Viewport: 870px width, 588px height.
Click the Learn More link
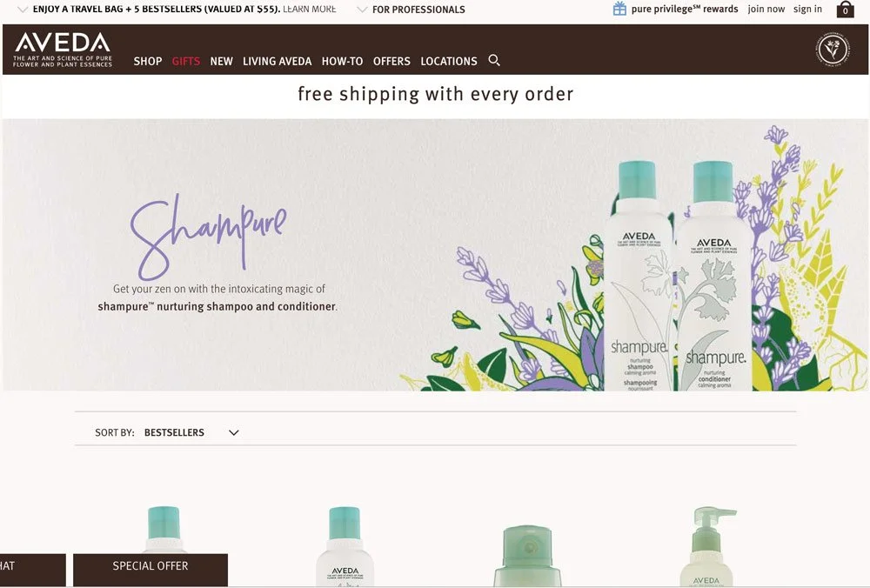(310, 9)
